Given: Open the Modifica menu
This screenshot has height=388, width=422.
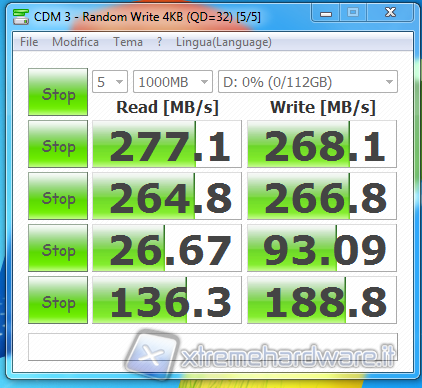Looking at the screenshot, I should (x=75, y=42).
